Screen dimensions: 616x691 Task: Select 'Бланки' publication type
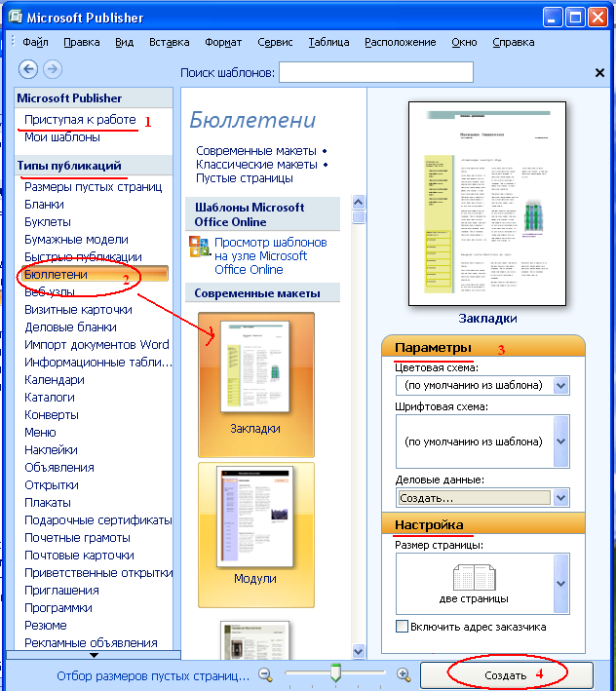click(x=44, y=205)
